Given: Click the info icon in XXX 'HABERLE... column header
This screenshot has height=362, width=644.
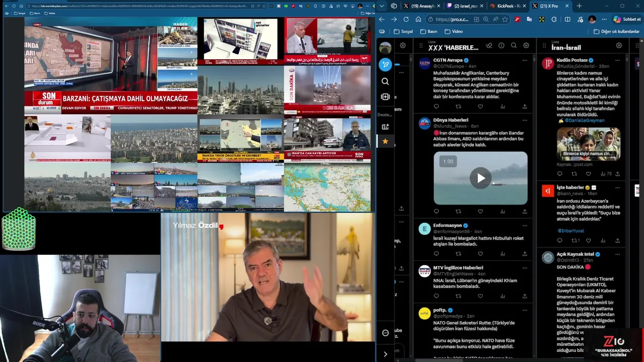Looking at the screenshot, I should coord(501,45).
